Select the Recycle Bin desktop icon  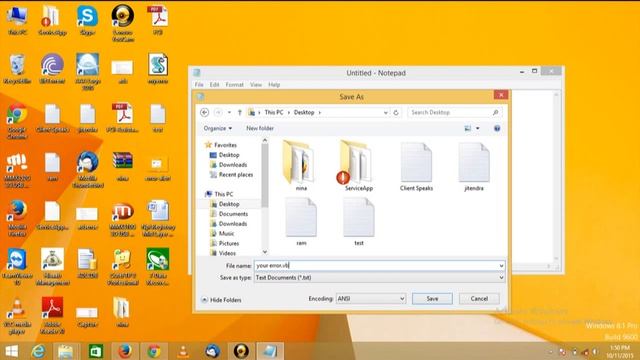point(17,69)
